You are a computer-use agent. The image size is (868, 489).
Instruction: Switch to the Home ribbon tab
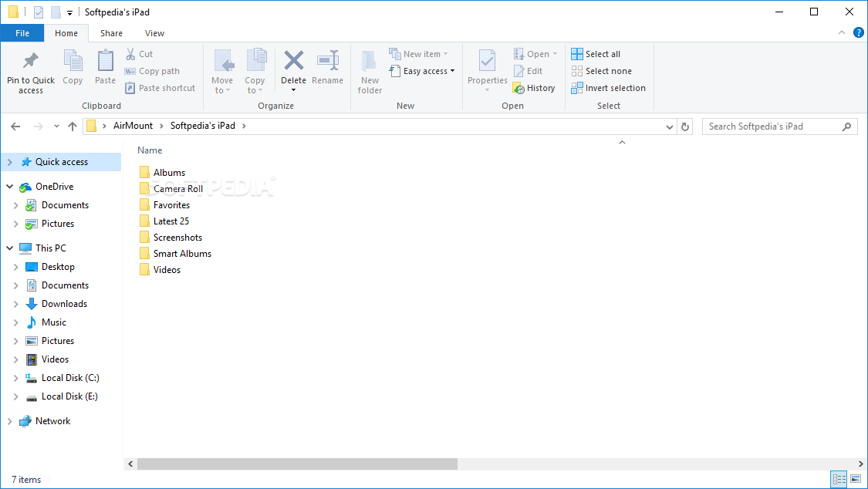pyautogui.click(x=66, y=33)
